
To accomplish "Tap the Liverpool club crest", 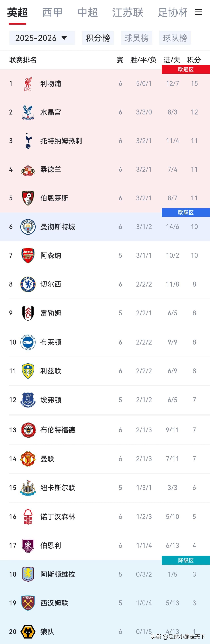I will tap(28, 84).
